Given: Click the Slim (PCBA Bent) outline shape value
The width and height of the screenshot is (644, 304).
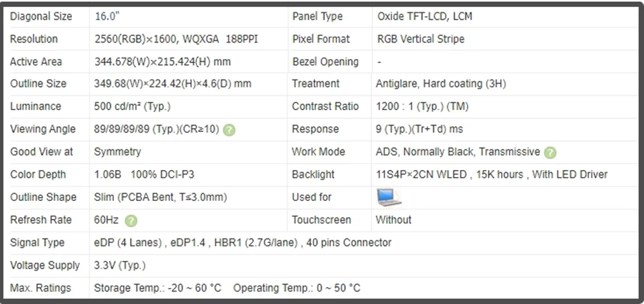Looking at the screenshot, I should (160, 197).
